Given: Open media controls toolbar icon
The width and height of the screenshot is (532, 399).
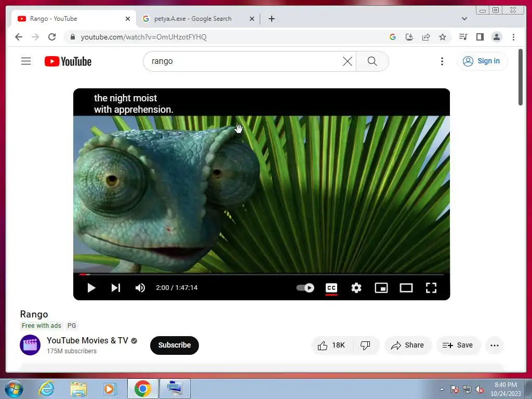Looking at the screenshot, I should pos(463,37).
